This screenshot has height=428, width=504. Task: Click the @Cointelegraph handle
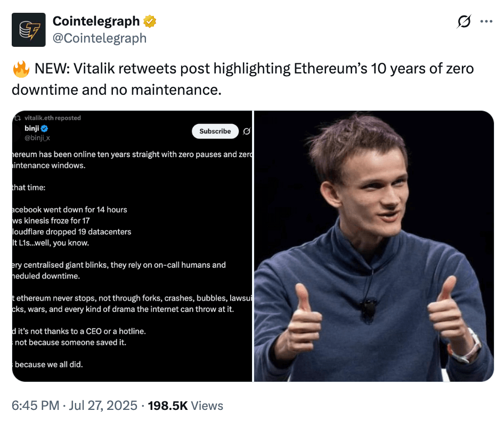[99, 38]
